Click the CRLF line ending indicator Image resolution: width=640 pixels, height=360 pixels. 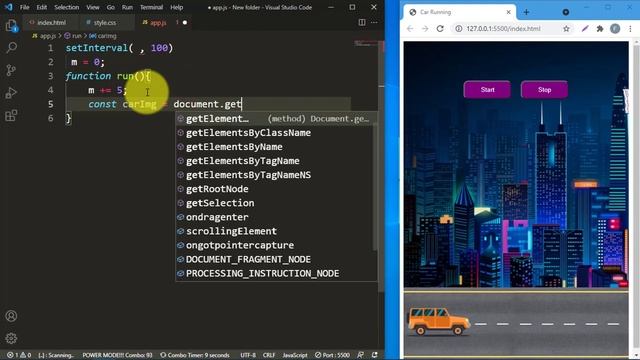269,355
